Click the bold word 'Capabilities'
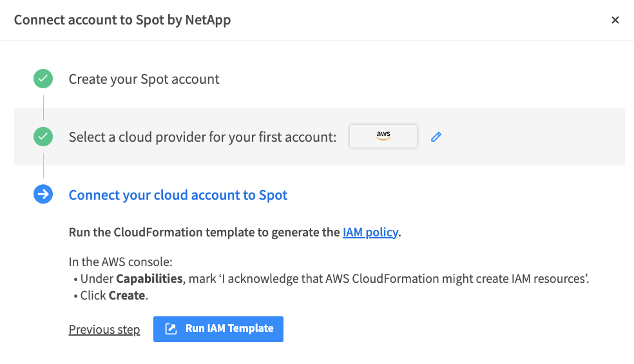This screenshot has width=634, height=364. (x=149, y=279)
